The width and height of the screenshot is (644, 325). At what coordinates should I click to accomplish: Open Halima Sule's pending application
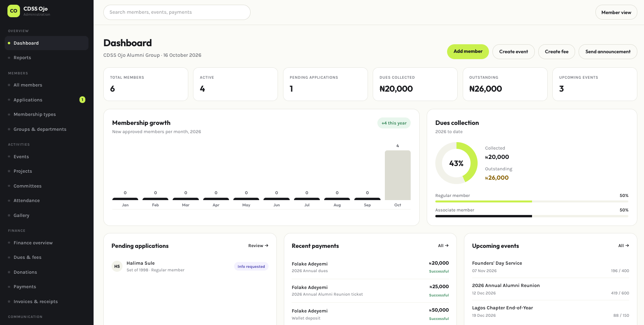pos(190,266)
